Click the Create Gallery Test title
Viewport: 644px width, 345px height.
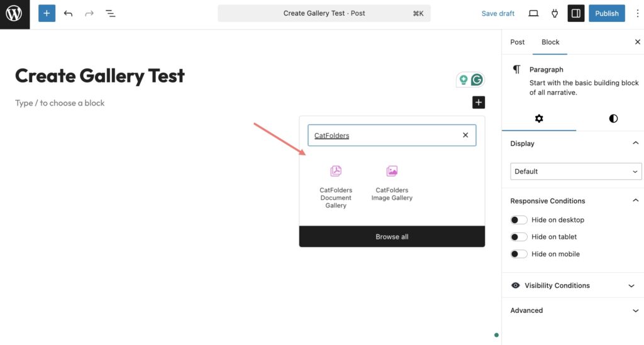(100, 76)
